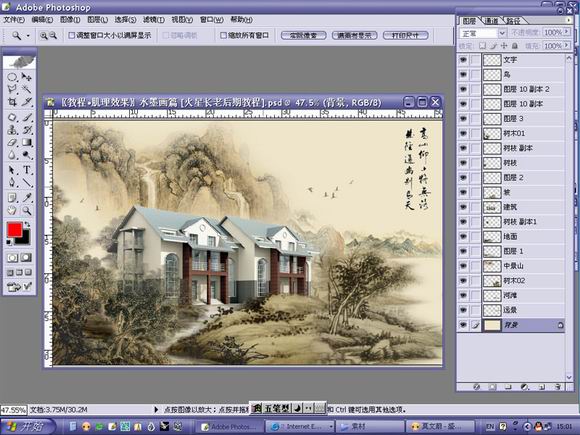Select the Hand tool
This screenshot has width=580, height=435.
coord(13,210)
